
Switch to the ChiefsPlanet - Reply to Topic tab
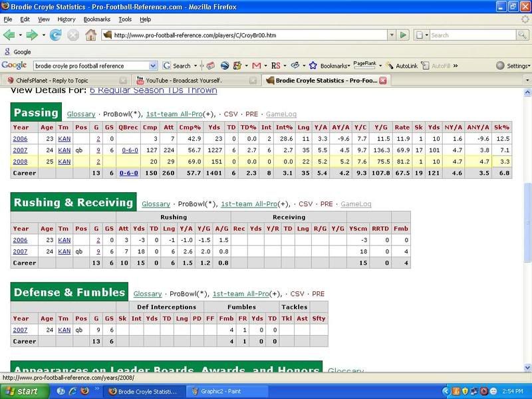pos(65,80)
